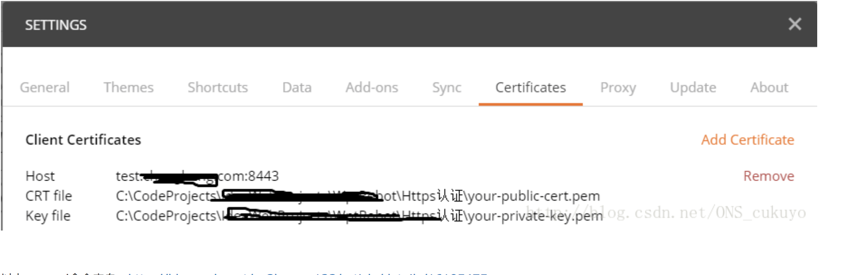Image resolution: width=868 pixels, height=275 pixels.
Task: Click the Host field label
Action: point(40,176)
